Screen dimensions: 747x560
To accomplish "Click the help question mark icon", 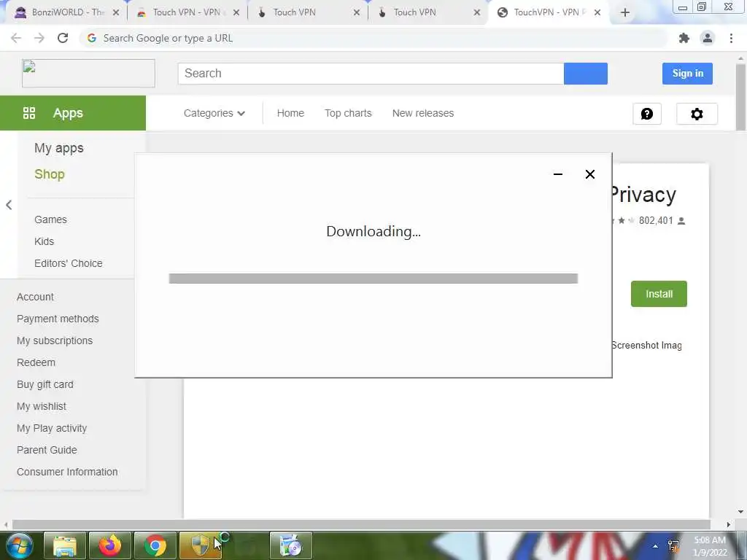I will (647, 114).
